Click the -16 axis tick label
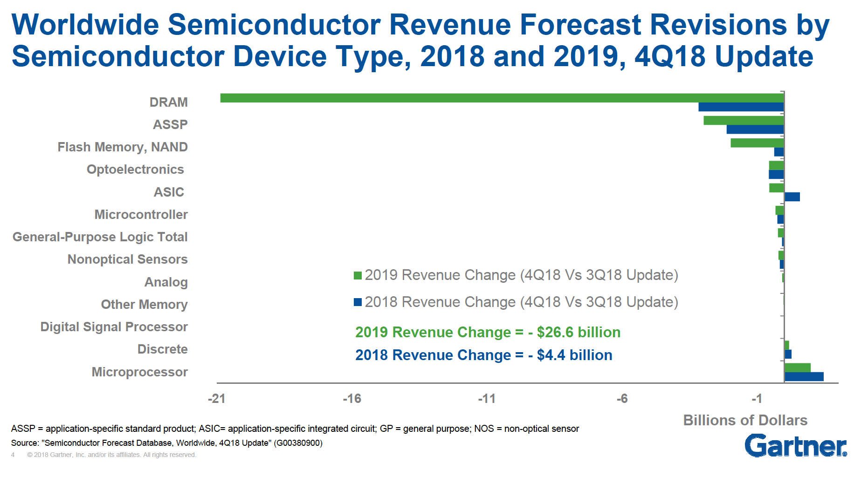 pos(352,399)
